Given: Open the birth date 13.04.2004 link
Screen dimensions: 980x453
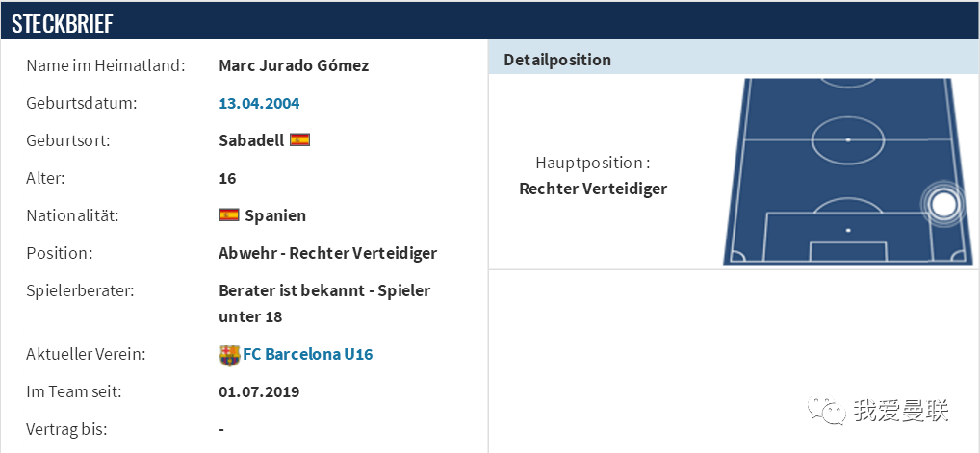Looking at the screenshot, I should pos(259,103).
